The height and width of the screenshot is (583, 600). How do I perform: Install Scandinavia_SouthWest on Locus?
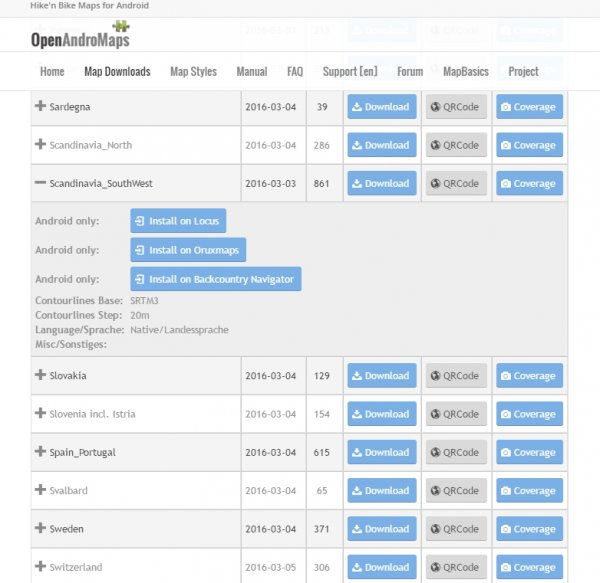click(x=178, y=220)
